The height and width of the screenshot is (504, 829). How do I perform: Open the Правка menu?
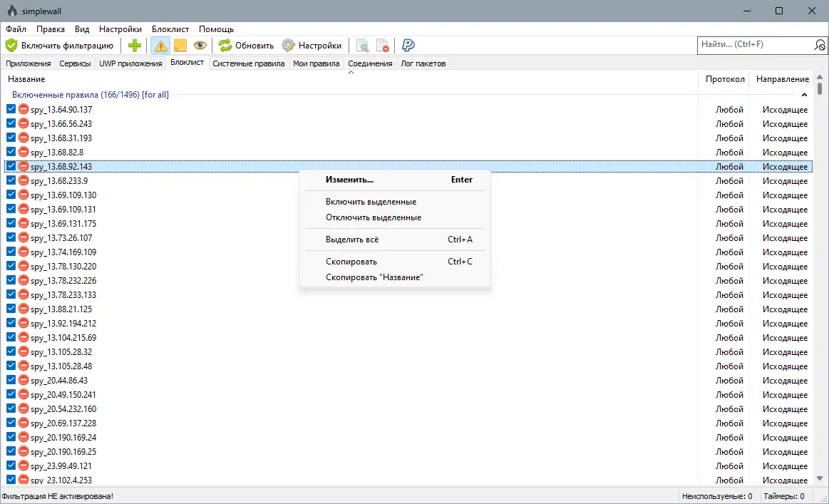click(50, 29)
